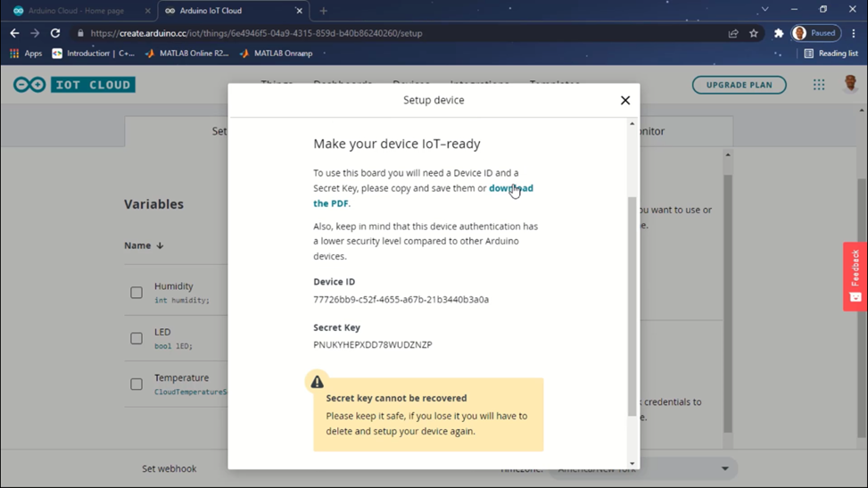Click the Humidity variable name
This screenshot has width=868, height=488.
pos(174,285)
